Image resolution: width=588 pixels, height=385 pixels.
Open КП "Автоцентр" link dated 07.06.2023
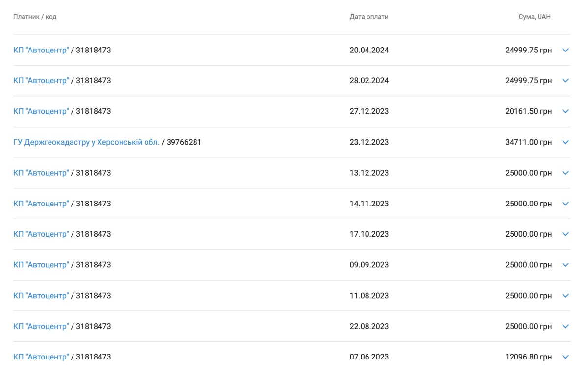pos(41,357)
